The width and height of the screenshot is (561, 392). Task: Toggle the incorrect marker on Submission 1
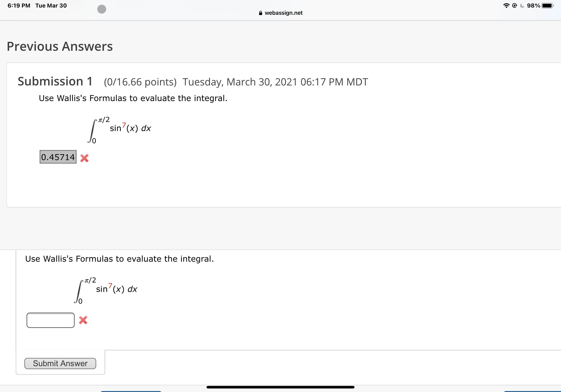84,158
